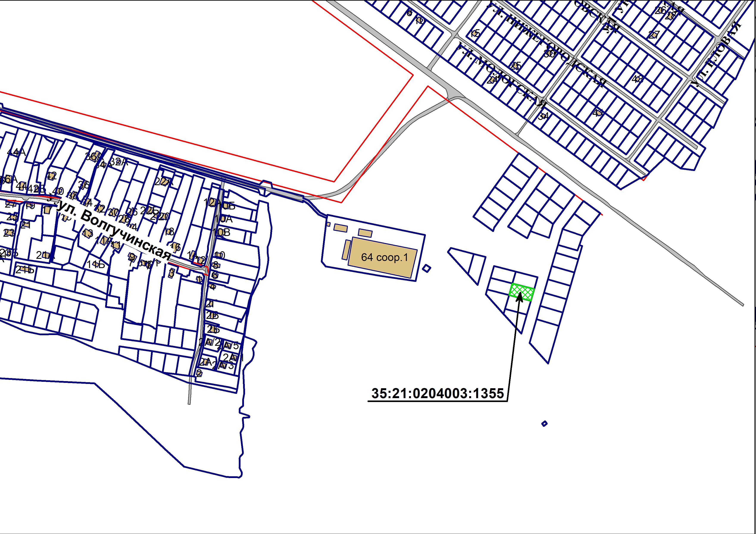Select the house number label 22А
756x534 pixels.
(164, 182)
